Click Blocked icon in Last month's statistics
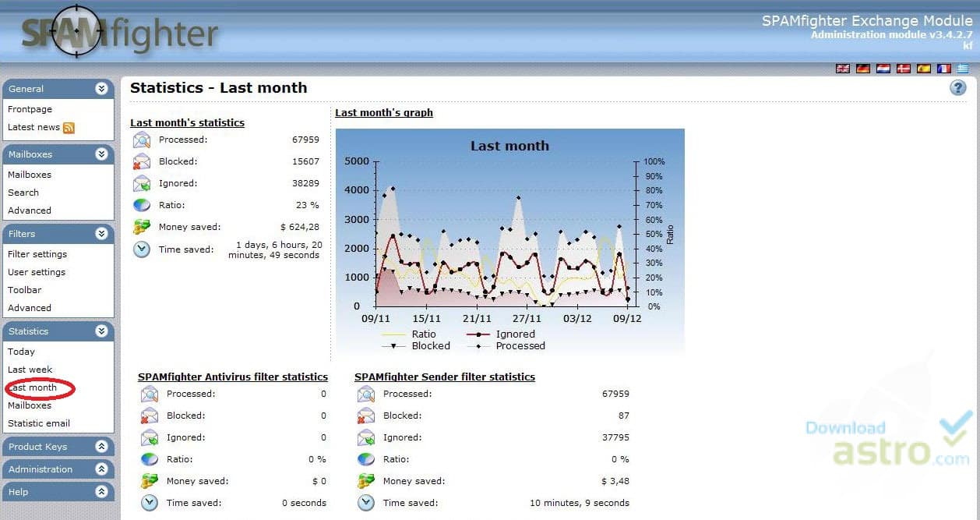Image resolution: width=980 pixels, height=520 pixels. (x=141, y=162)
